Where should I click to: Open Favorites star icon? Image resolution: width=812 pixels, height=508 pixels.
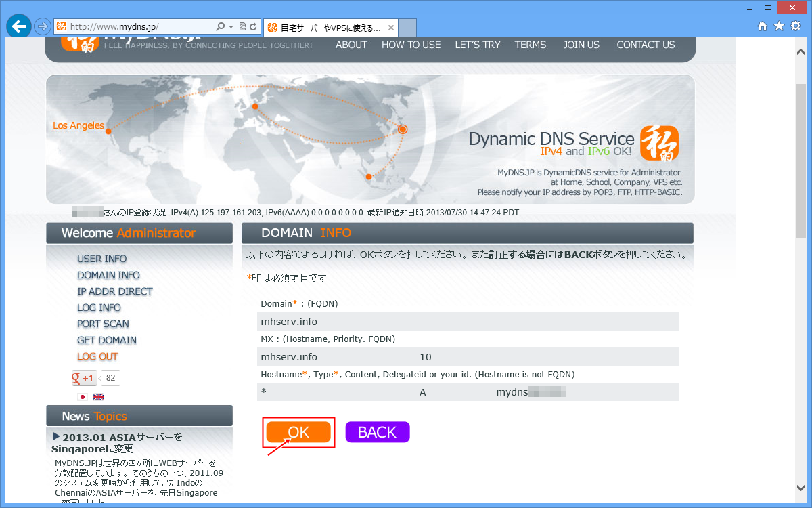(779, 26)
